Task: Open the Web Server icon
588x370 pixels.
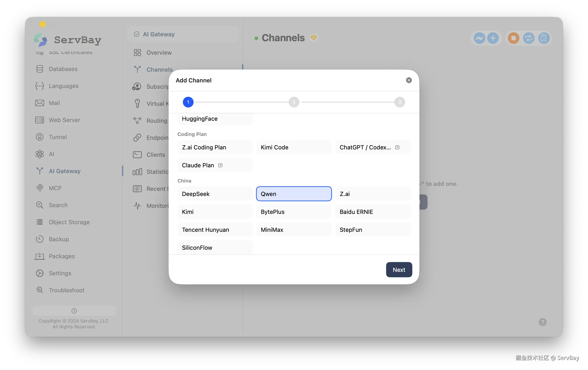Action: tap(40, 120)
